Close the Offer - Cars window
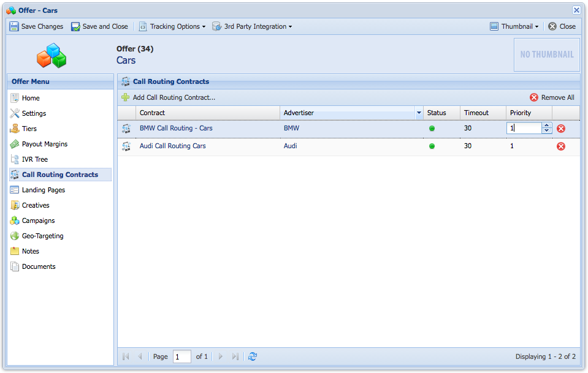Viewport: 588px width, 373px height. point(576,10)
